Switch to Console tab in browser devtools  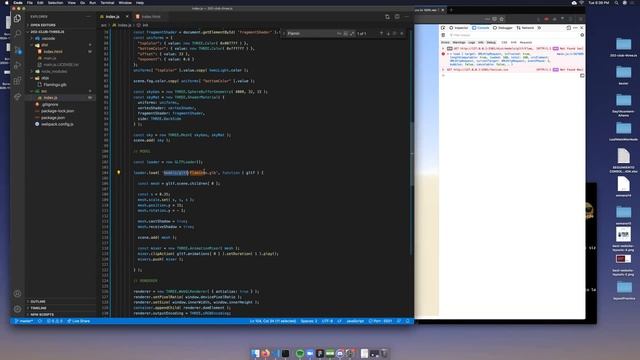(481, 28)
